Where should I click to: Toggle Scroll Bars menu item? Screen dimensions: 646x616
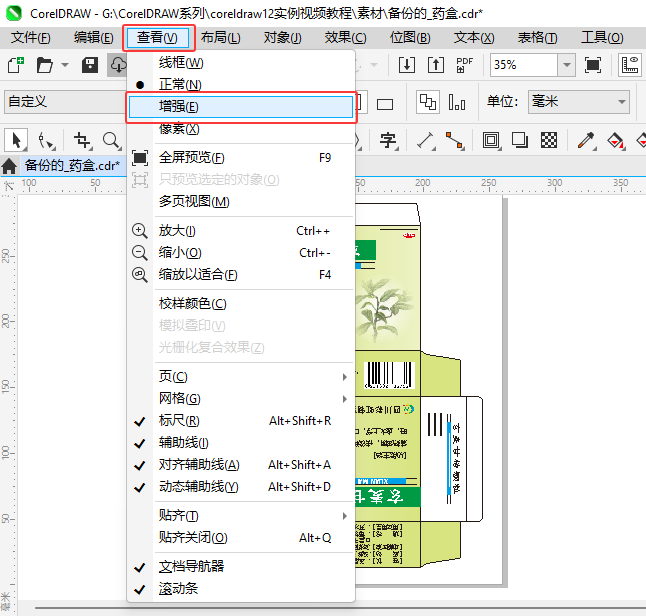click(241, 588)
